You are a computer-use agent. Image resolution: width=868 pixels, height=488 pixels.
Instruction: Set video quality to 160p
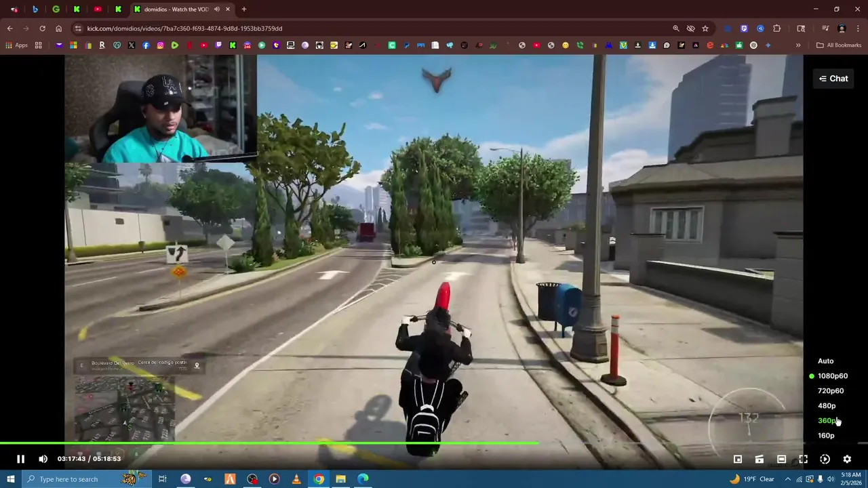(826, 436)
